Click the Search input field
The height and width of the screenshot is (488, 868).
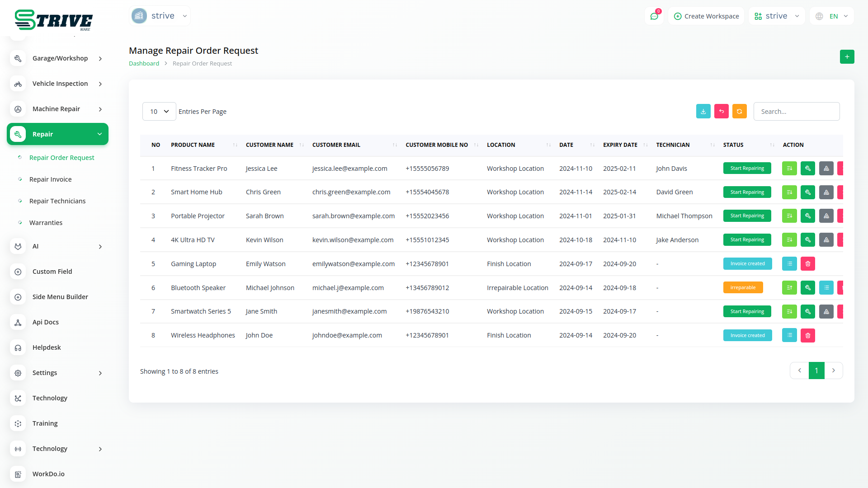tap(796, 112)
